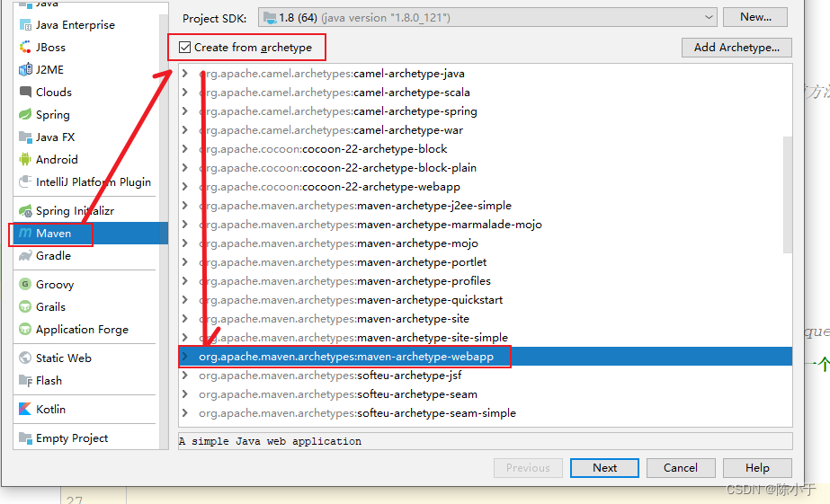Viewport: 830px width, 504px height.
Task: Click the Empty Project folder icon
Action: (x=25, y=438)
